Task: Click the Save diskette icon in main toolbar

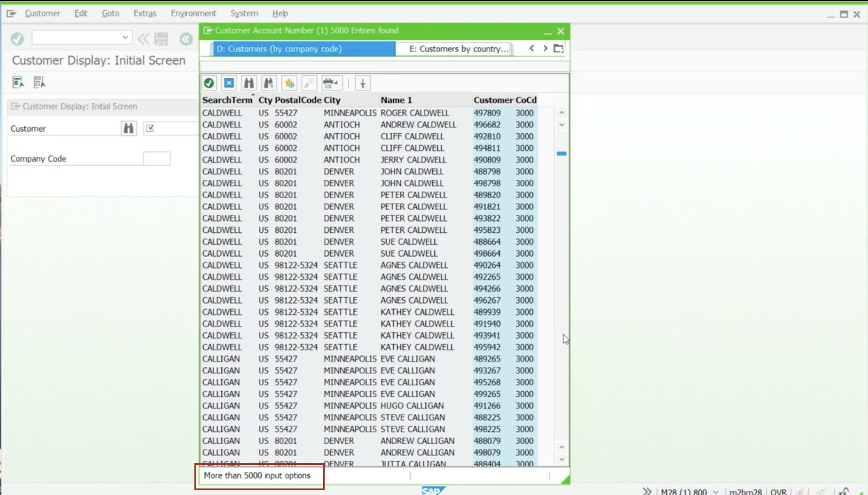Action: point(161,39)
